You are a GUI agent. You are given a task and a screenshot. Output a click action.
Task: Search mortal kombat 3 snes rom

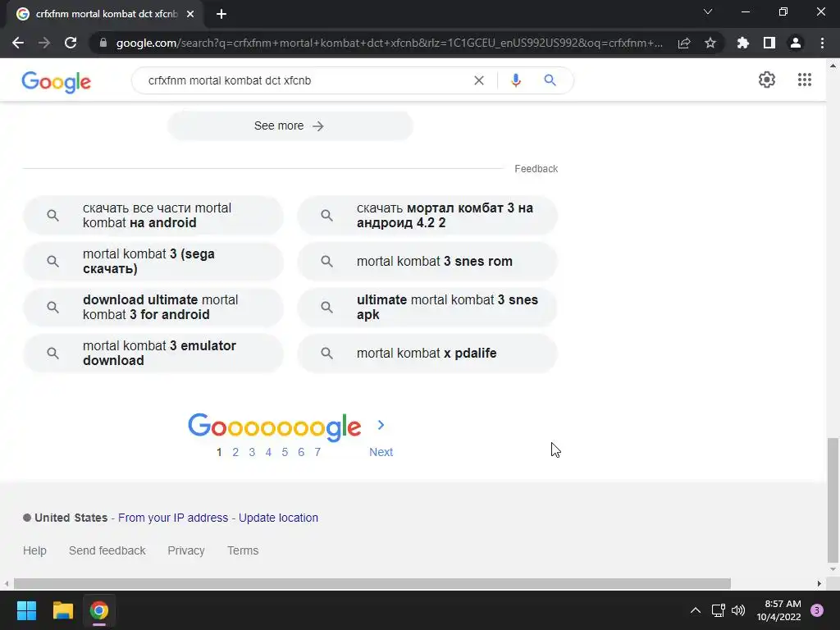point(427,262)
